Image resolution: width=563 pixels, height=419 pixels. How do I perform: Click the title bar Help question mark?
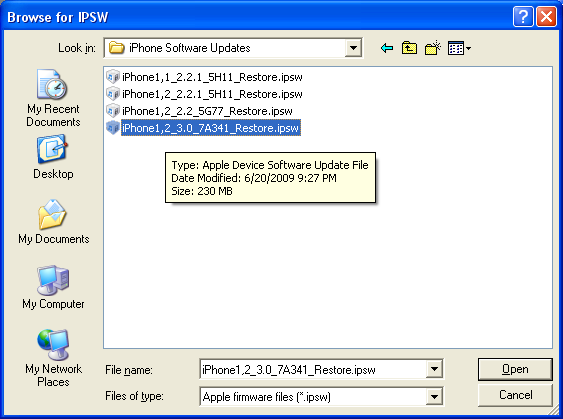click(523, 17)
